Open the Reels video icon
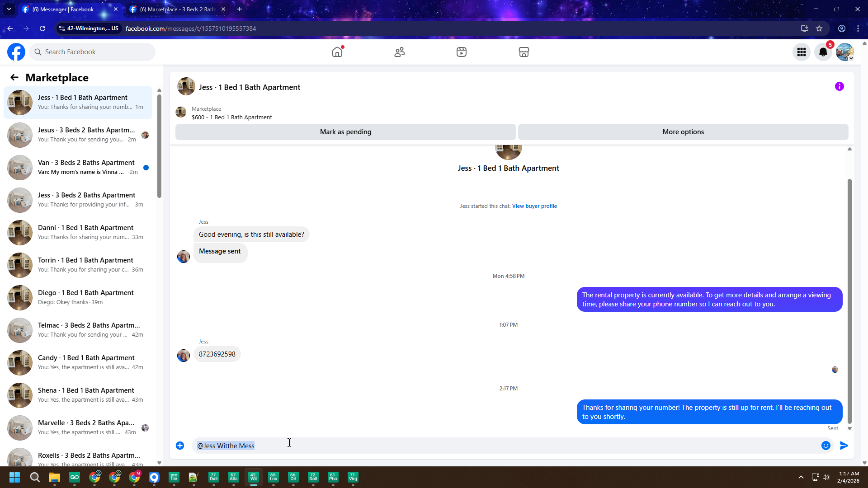 tap(461, 52)
